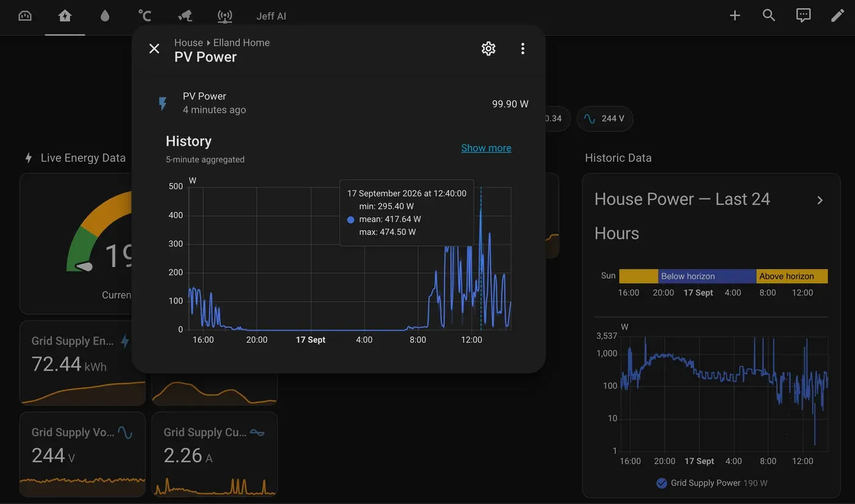Screen dimensions: 855x504
Task: Click the plus add icon
Action: coord(735,16)
